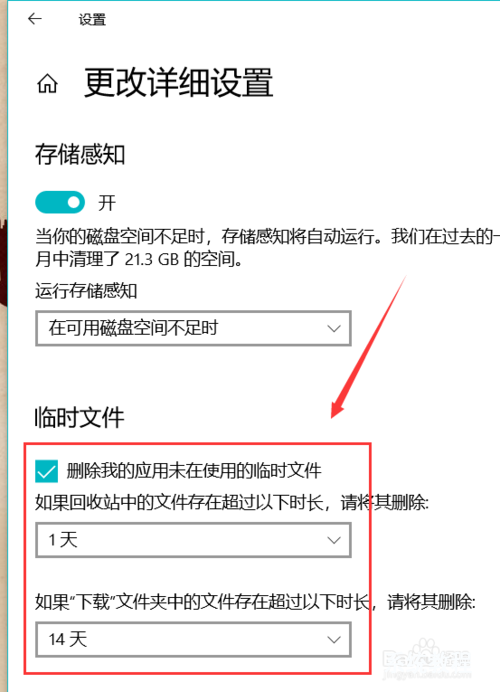Viewport: 500px width, 692px height.
Task: Open the 在可用磁盘空间不足时 dropdown
Action: 193,328
